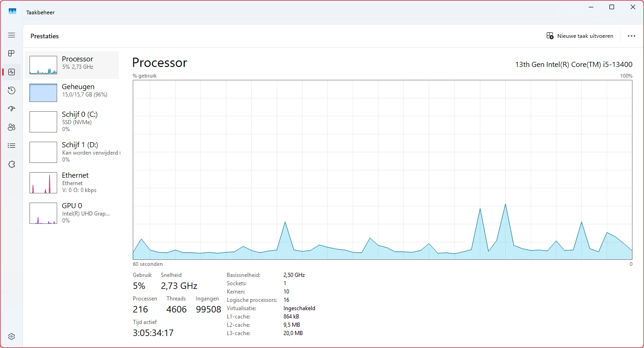Open the App history page icon
644x348 pixels.
click(x=12, y=90)
